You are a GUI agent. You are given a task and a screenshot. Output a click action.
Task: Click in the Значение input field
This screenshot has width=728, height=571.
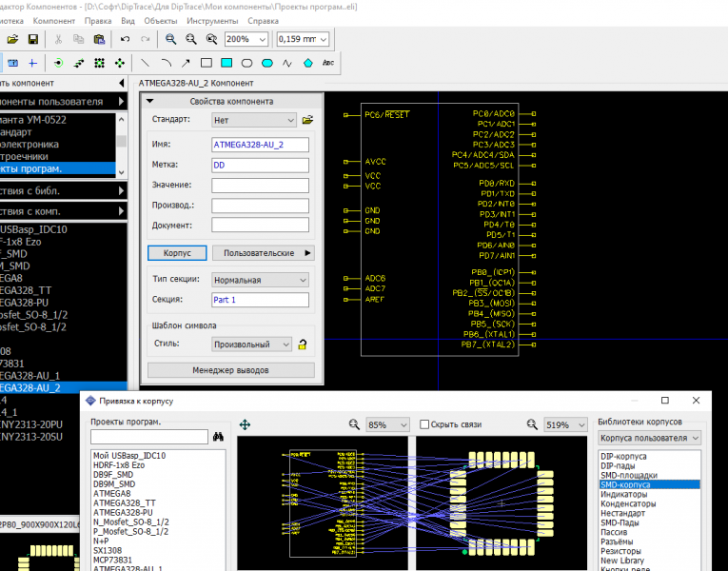(x=260, y=186)
